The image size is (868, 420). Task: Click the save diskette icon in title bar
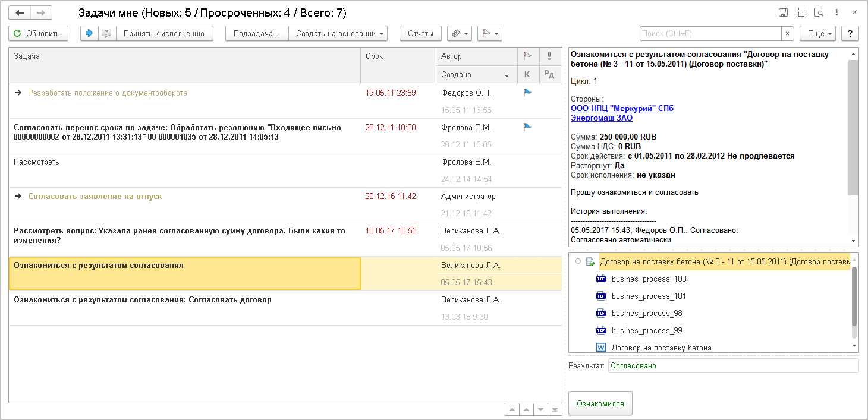click(784, 12)
